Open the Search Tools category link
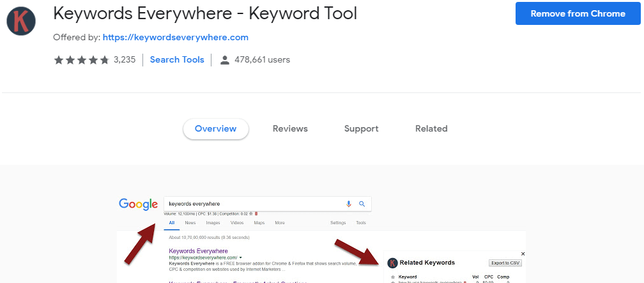644x283 pixels. pyautogui.click(x=177, y=60)
